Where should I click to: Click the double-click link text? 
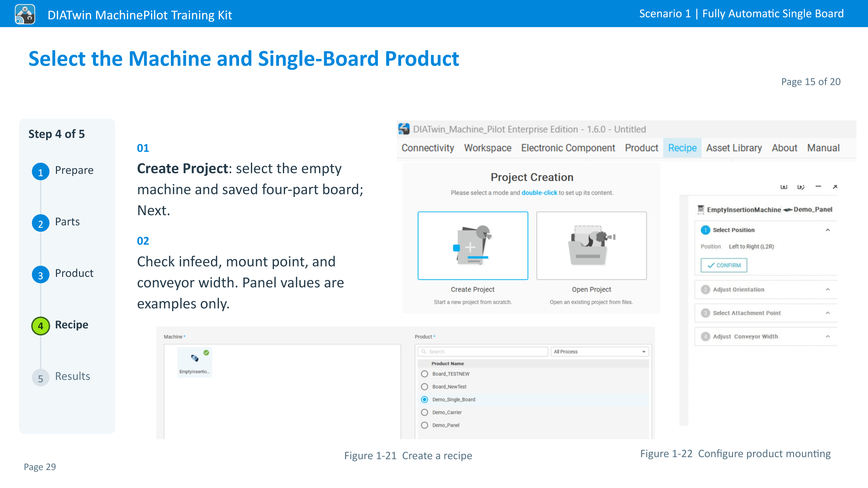click(539, 193)
